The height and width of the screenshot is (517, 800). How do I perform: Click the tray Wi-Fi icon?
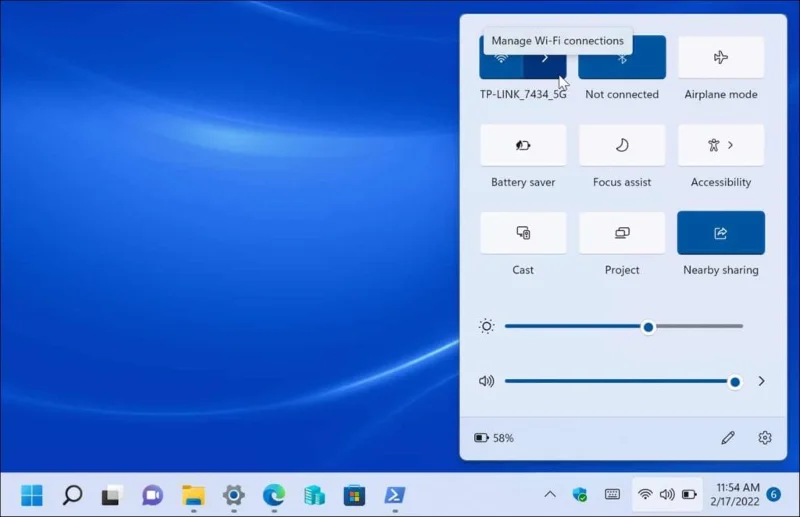point(645,494)
